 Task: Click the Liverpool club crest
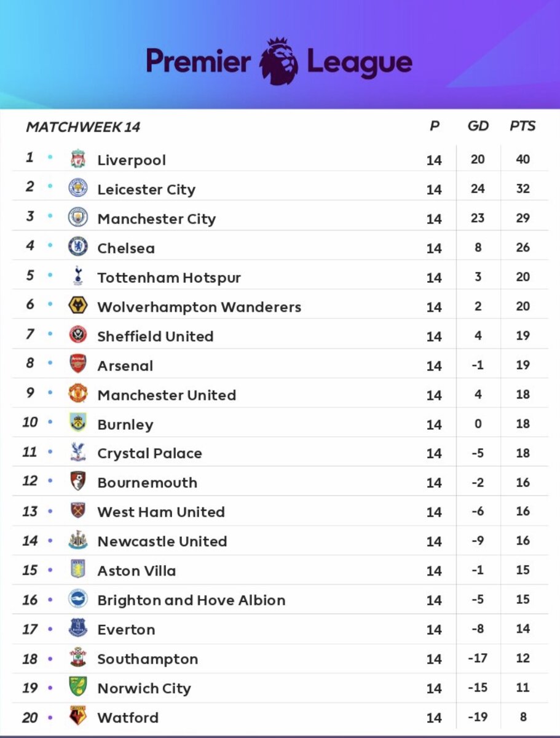[x=78, y=159]
